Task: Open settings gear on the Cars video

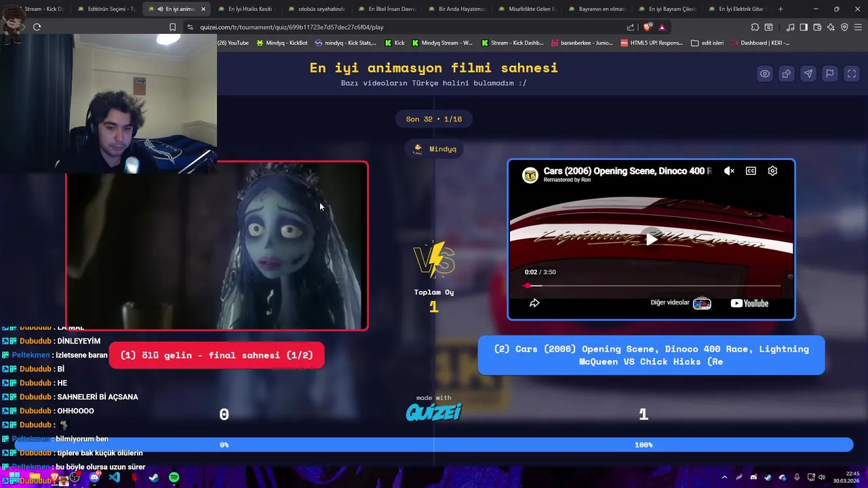Action: click(x=772, y=171)
